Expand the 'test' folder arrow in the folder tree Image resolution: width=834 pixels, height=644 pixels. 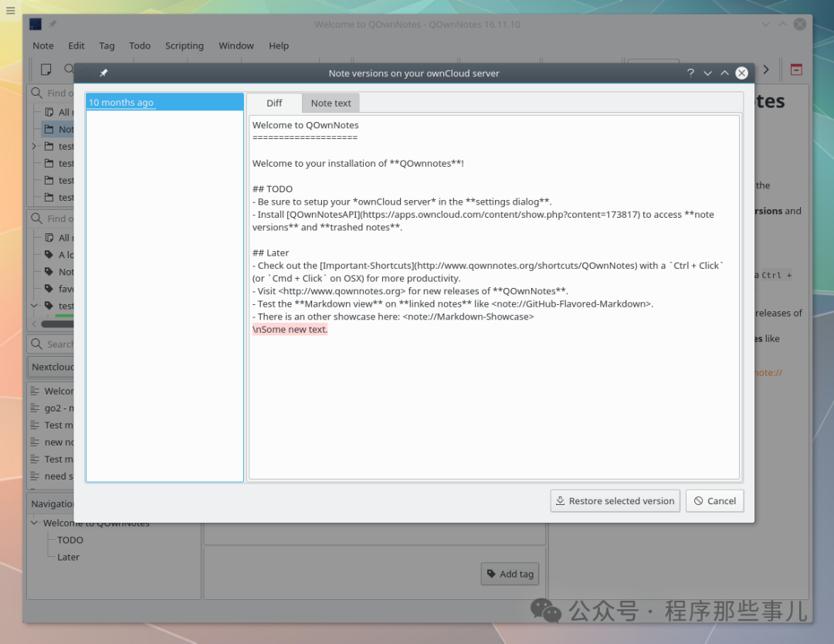pyautogui.click(x=34, y=146)
